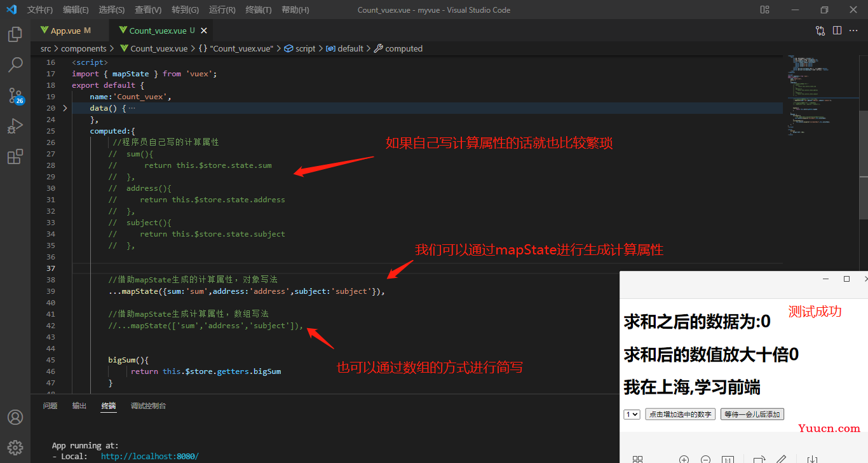868x463 pixels.
Task: Click heading 求和之后的数据为:0 in preview
Action: click(x=697, y=322)
